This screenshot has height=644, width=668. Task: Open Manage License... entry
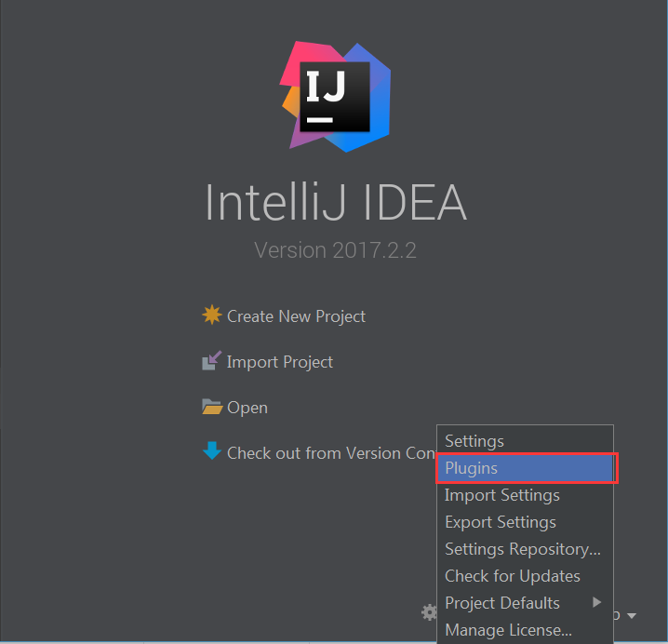[x=525, y=630]
